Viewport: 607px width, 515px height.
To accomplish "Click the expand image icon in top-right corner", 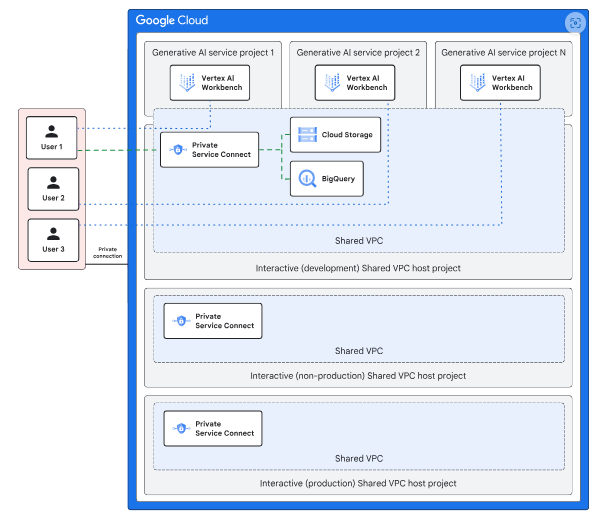I will point(574,22).
